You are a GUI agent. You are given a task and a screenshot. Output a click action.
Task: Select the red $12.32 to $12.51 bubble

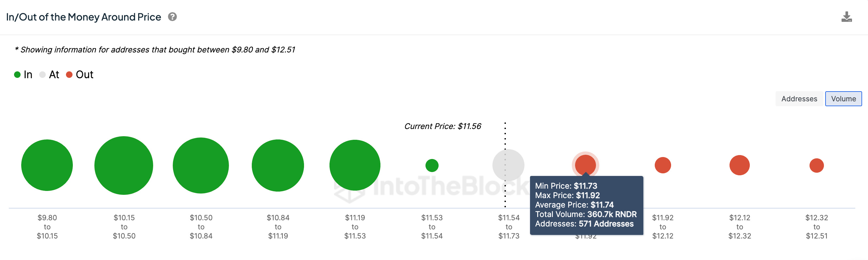pyautogui.click(x=816, y=165)
